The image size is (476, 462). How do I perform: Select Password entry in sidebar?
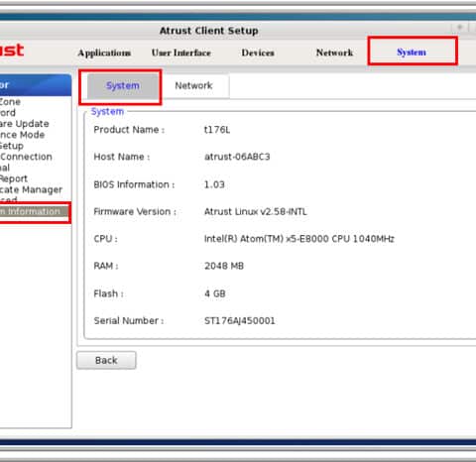click(8, 113)
